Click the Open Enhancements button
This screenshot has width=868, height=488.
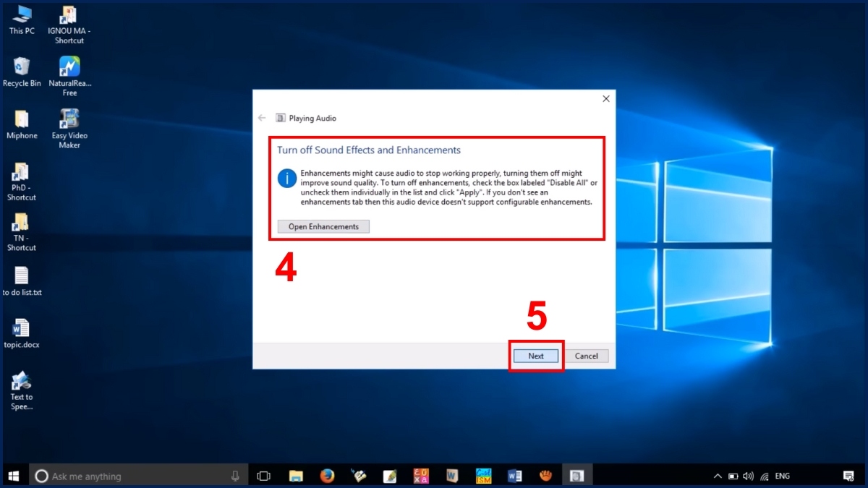coord(323,226)
